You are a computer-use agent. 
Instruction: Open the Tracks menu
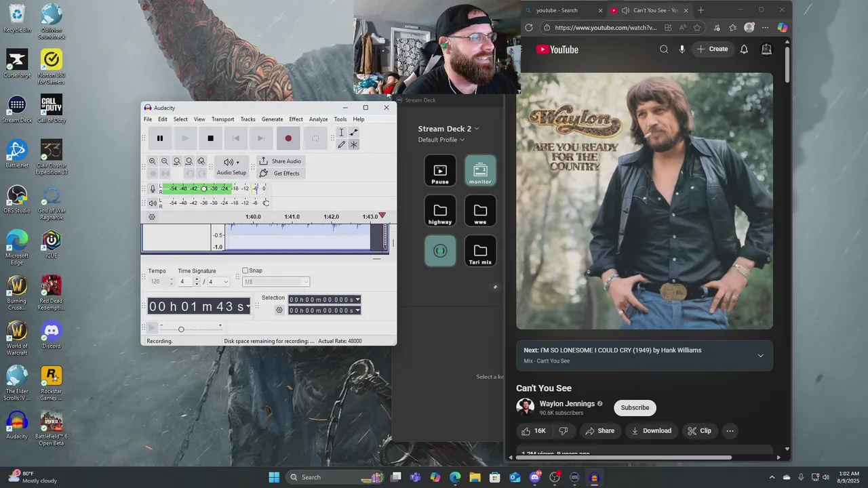(248, 119)
